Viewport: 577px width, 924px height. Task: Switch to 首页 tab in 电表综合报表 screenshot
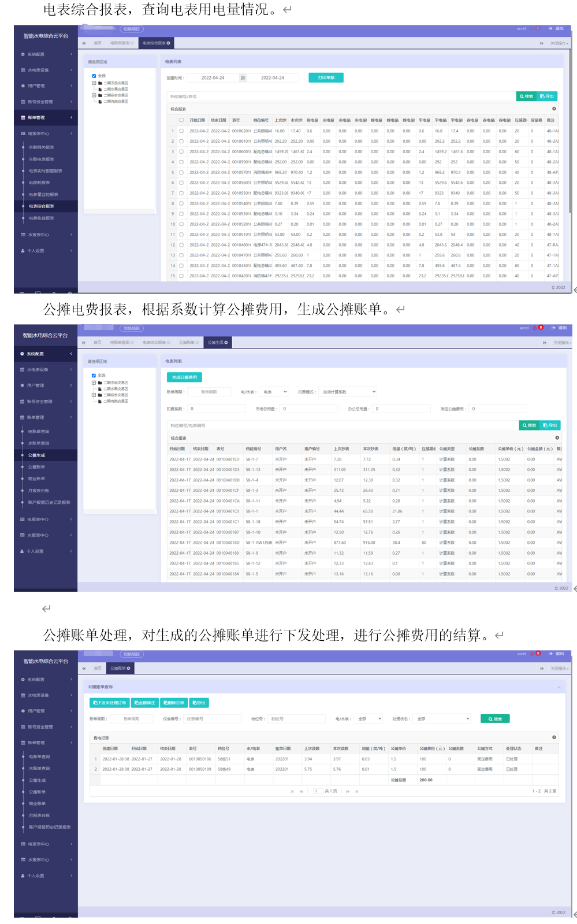[x=98, y=43]
